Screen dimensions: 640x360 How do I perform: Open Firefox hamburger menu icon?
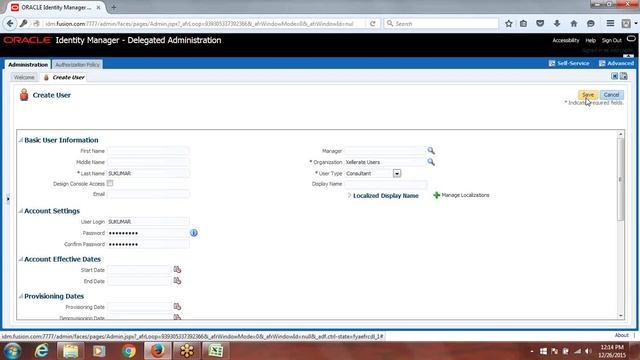(610, 24)
